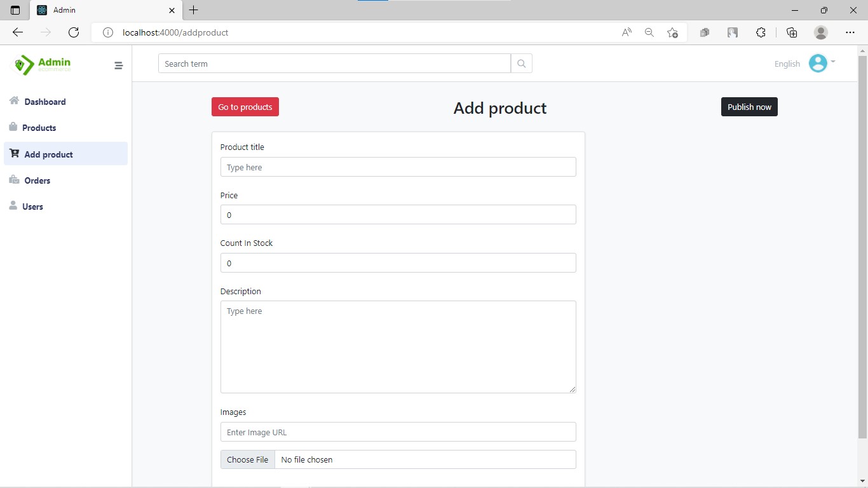The width and height of the screenshot is (868, 488).
Task: Click the blue user avatar icon
Action: pos(818,63)
